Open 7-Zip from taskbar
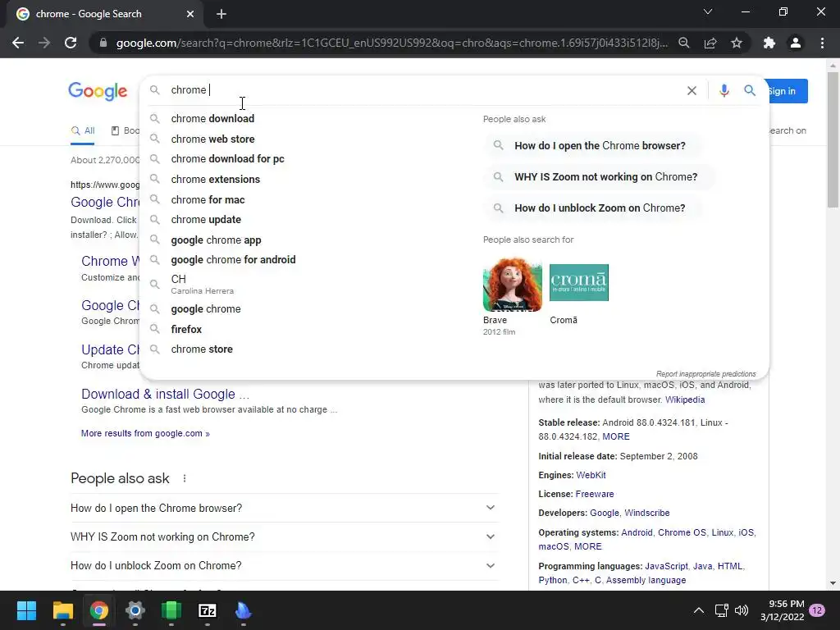The image size is (840, 630). pos(208,610)
